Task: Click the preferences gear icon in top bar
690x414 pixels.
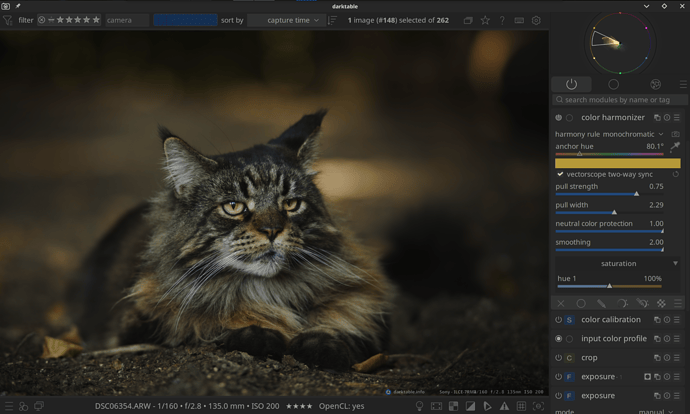Action: 536,20
